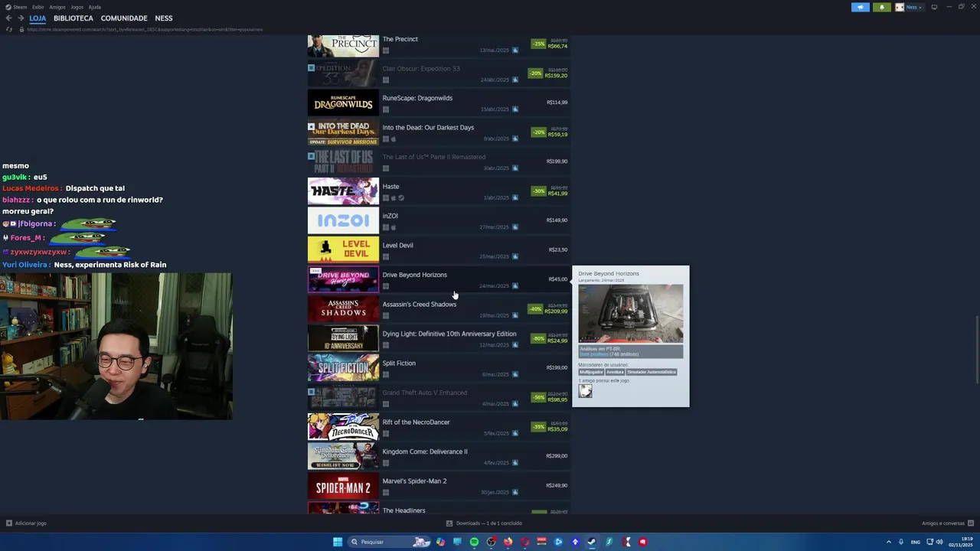Viewport: 980px width, 551px height.
Task: Open the Amigos menu
Action: [57, 7]
